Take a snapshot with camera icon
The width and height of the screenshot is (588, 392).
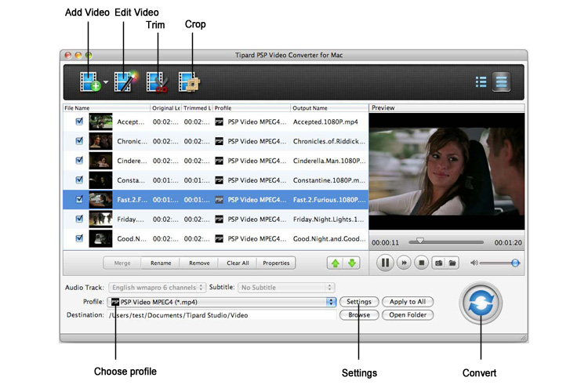pos(438,263)
